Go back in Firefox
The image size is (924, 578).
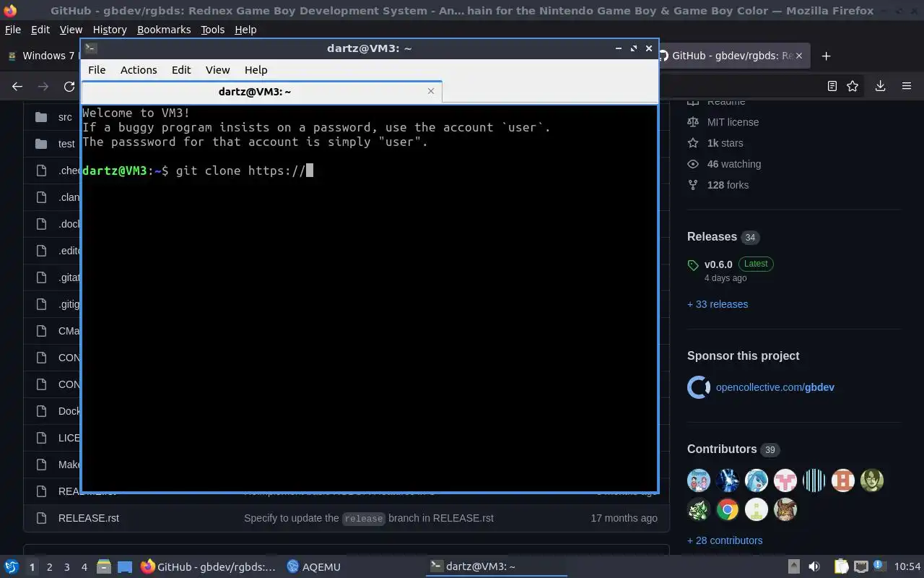[x=17, y=86]
